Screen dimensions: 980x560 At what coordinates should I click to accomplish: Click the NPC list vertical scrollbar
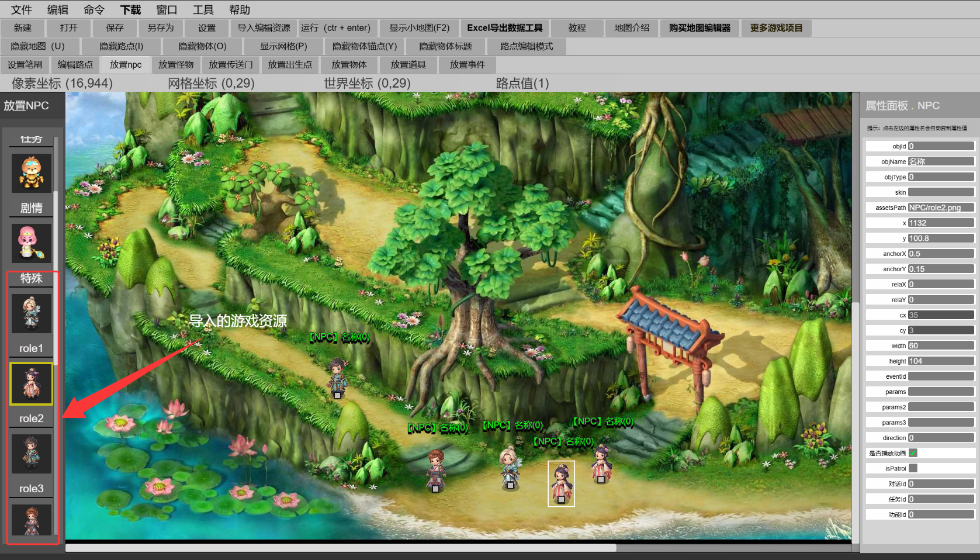click(56, 278)
